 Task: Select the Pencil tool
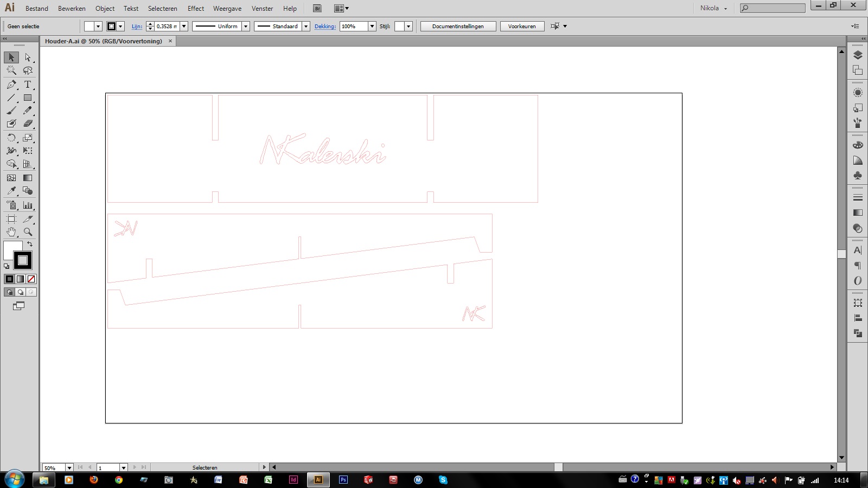point(28,111)
